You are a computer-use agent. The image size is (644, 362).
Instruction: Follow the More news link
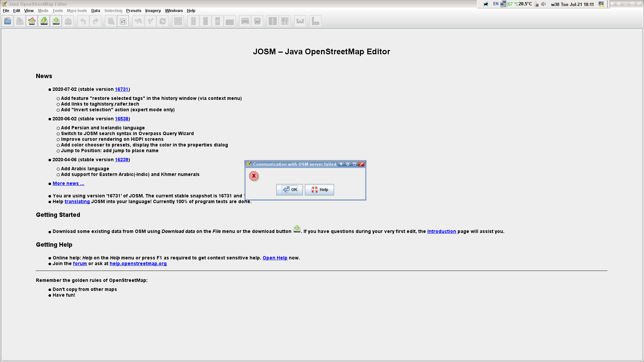point(68,183)
